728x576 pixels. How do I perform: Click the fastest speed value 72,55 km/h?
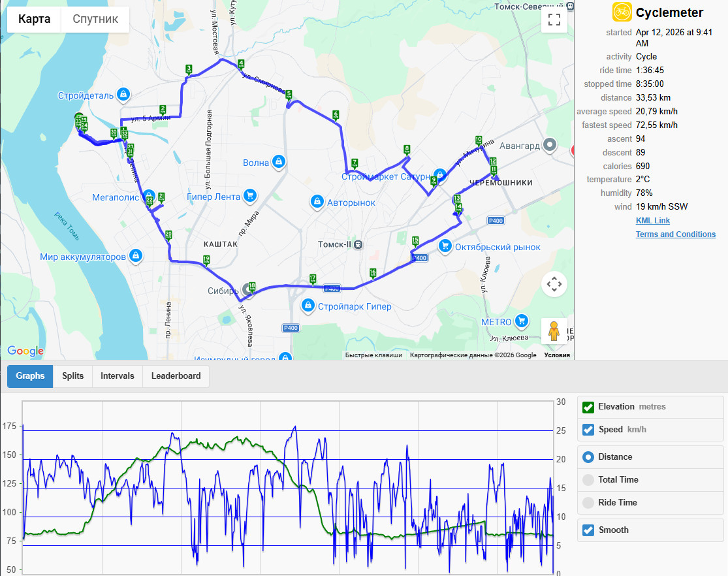click(656, 125)
